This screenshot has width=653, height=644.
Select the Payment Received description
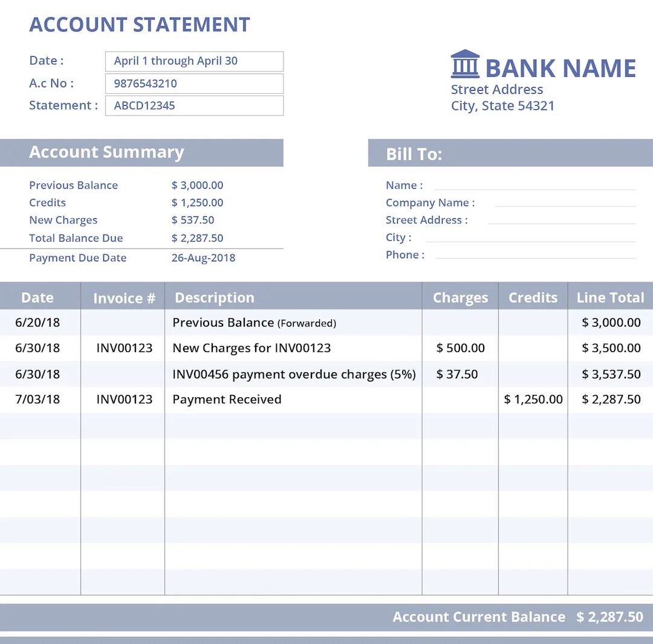coord(227,400)
